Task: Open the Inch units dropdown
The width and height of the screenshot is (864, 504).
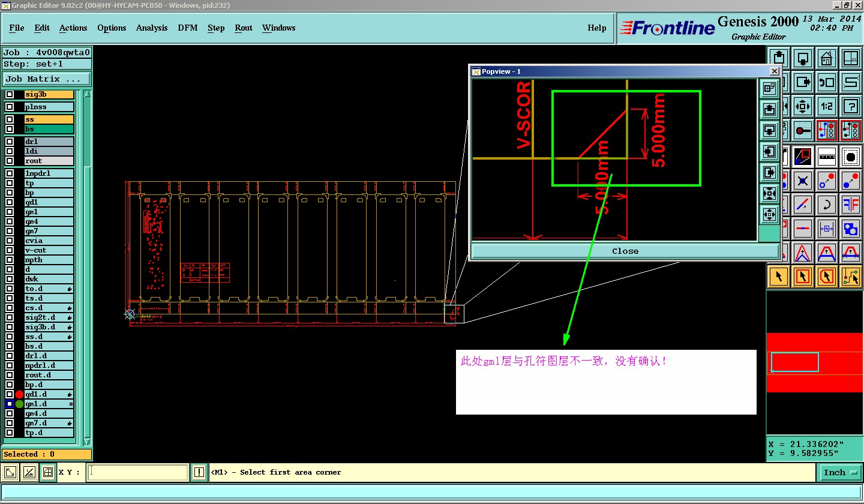Action: point(839,472)
